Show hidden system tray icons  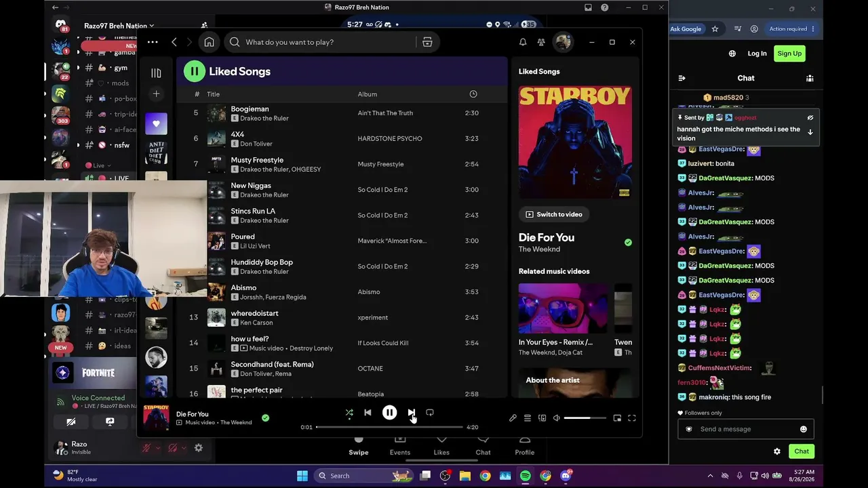(710, 476)
